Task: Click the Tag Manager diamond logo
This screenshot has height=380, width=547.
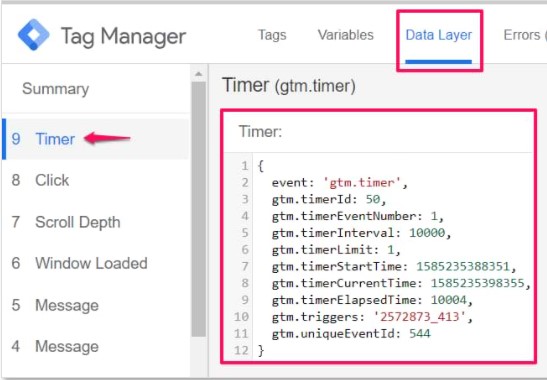Action: click(x=33, y=35)
